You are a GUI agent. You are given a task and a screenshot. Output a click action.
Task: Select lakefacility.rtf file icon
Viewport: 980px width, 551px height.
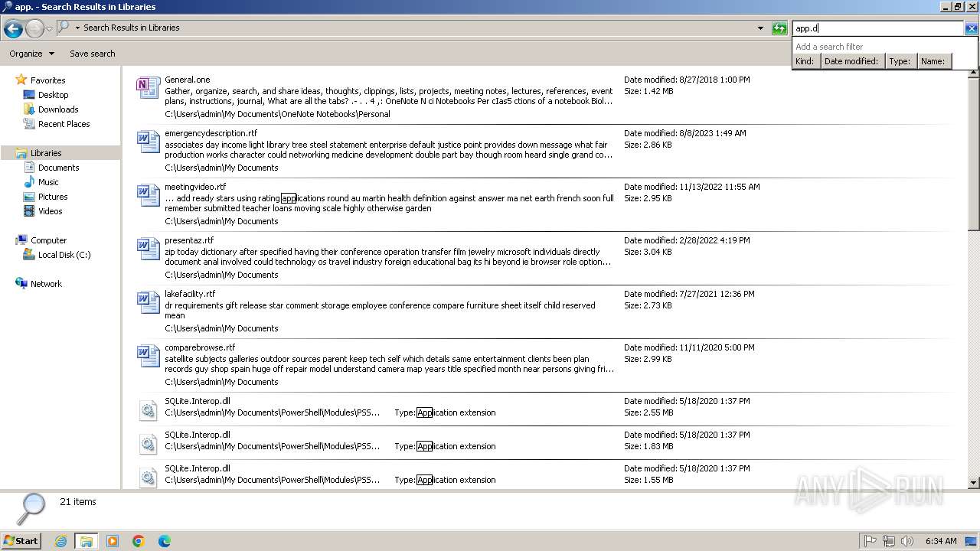[x=149, y=302]
